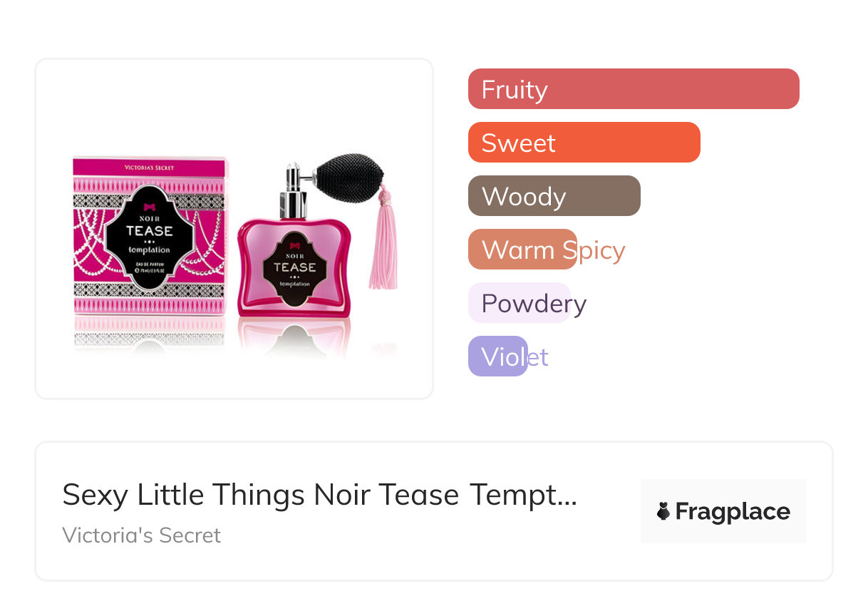Open the Sexy Little Things Noir Tease title
The height and width of the screenshot is (616, 868).
(319, 495)
